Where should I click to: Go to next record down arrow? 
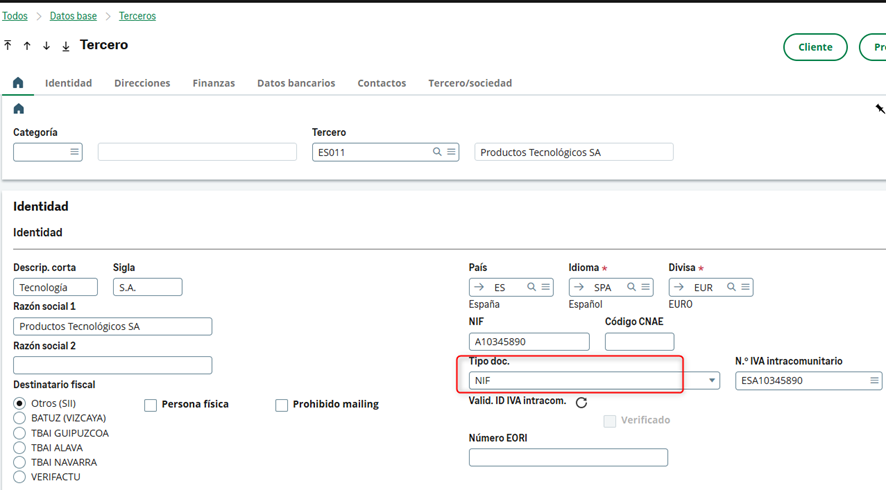[x=46, y=46]
